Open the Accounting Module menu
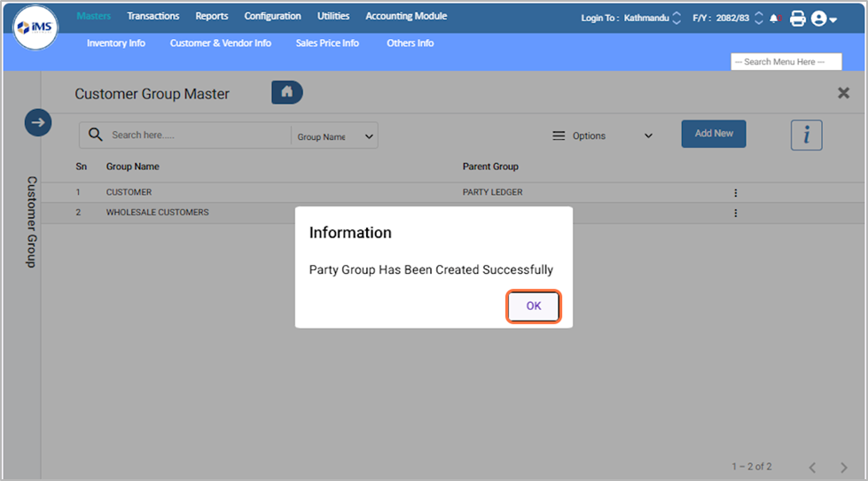868x481 pixels. point(406,16)
